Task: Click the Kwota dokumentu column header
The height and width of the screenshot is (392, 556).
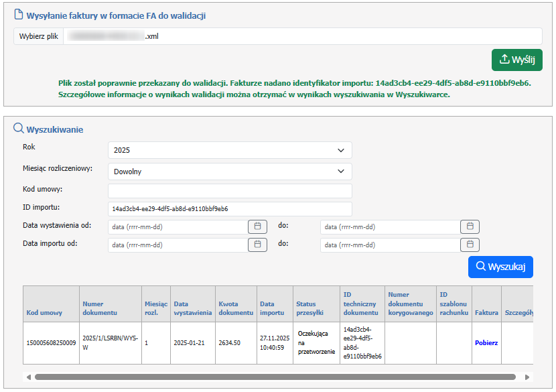Action: click(x=236, y=308)
